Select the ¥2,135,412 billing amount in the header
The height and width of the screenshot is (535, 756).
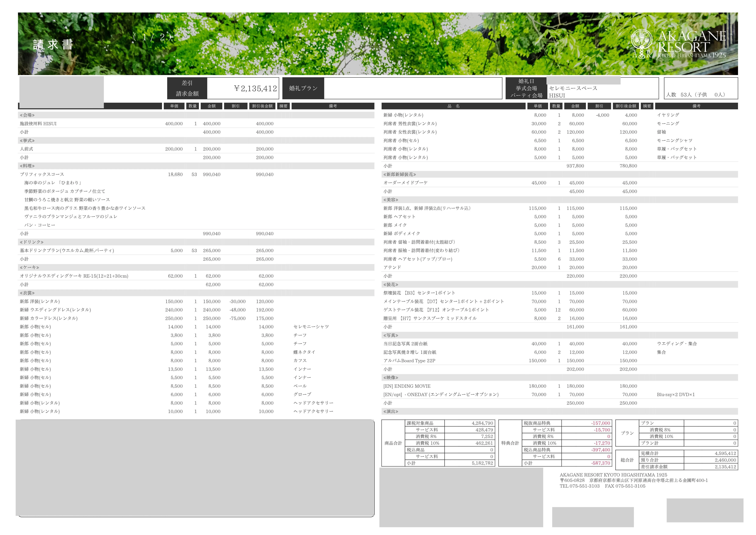coord(256,88)
